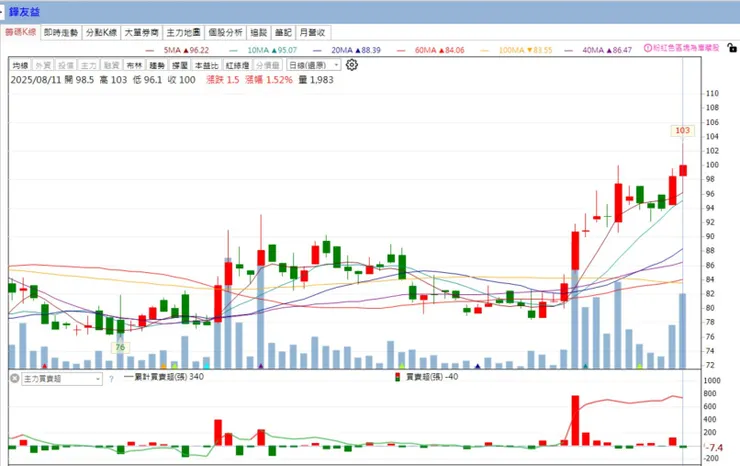The width and height of the screenshot is (740, 466).
Task: Click the 量 1,983 volume text
Action: click(x=316, y=80)
